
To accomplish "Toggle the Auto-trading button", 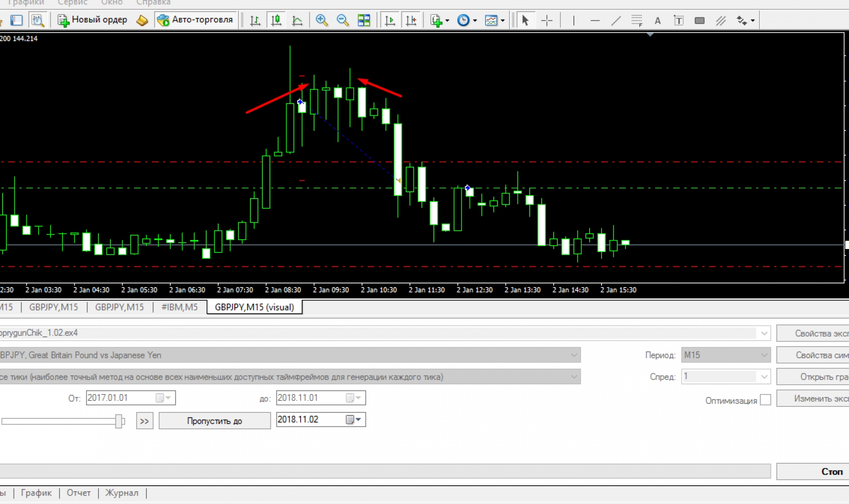I will [x=195, y=20].
